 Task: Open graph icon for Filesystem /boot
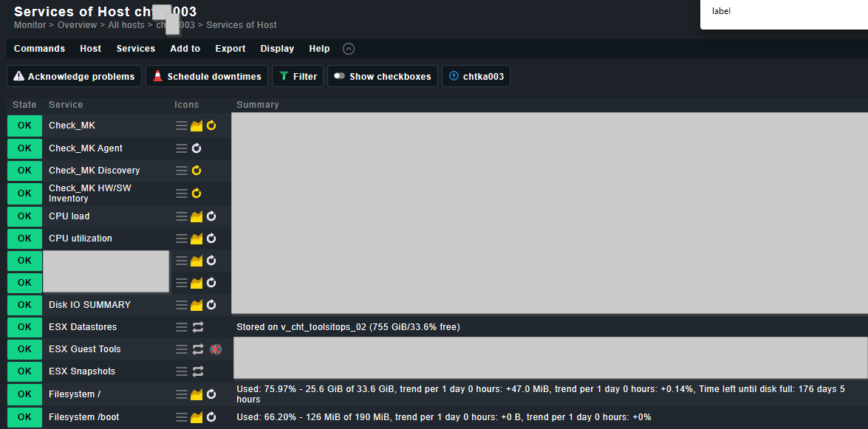197,417
